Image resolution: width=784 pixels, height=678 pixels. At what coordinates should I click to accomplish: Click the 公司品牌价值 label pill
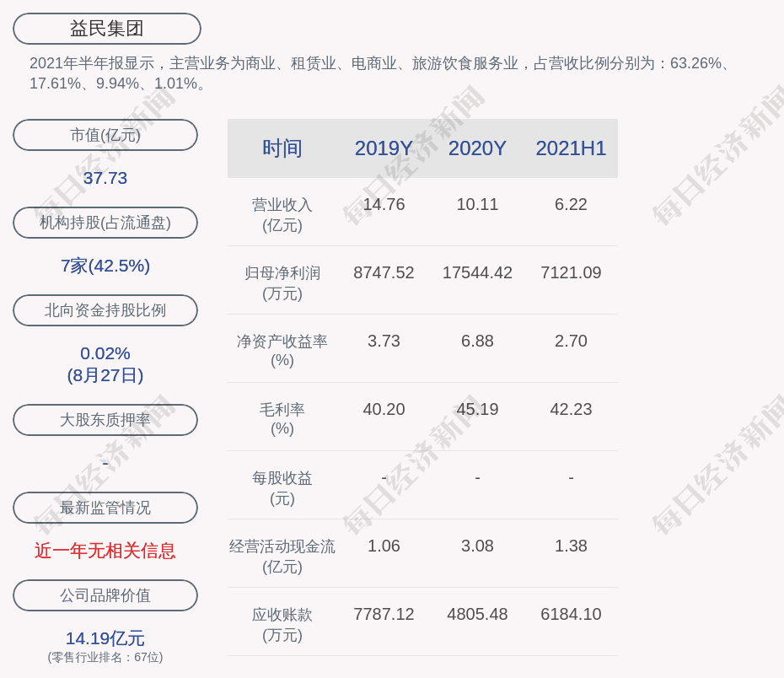(x=105, y=595)
